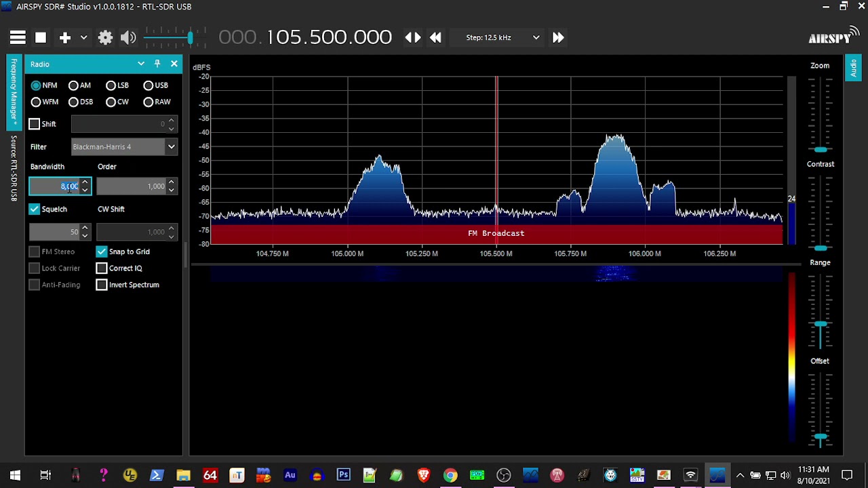Open Adobe Audition from the taskbar
The width and height of the screenshot is (868, 488).
pyautogui.click(x=290, y=475)
